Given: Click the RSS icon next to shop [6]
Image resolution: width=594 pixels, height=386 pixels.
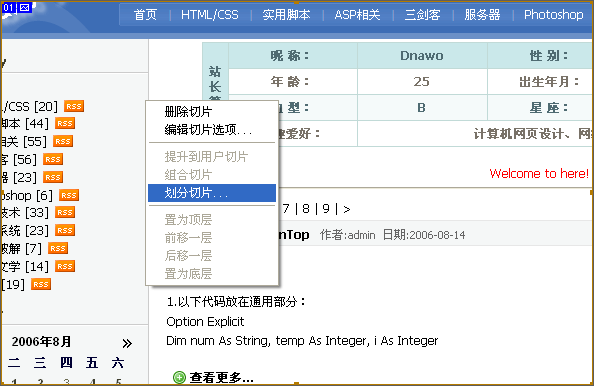Looking at the screenshot, I should coord(69,195).
